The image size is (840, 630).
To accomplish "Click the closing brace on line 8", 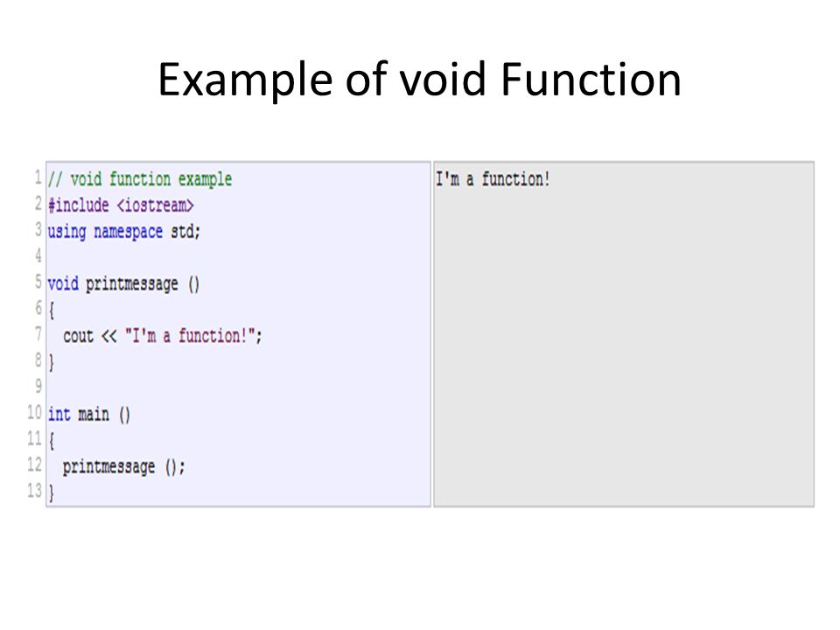I will (52, 362).
